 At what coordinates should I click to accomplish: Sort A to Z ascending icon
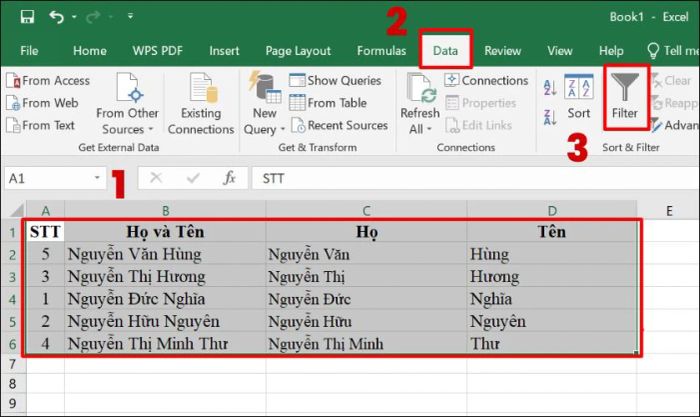(550, 88)
